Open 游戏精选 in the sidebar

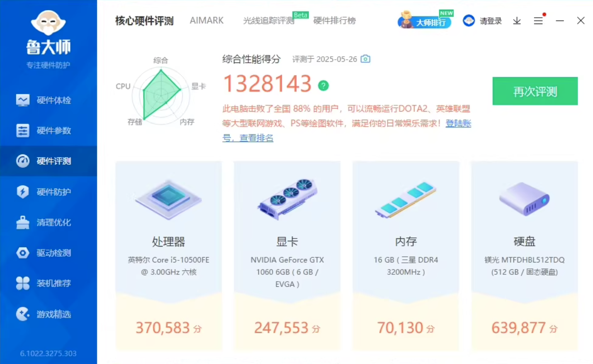point(48,314)
